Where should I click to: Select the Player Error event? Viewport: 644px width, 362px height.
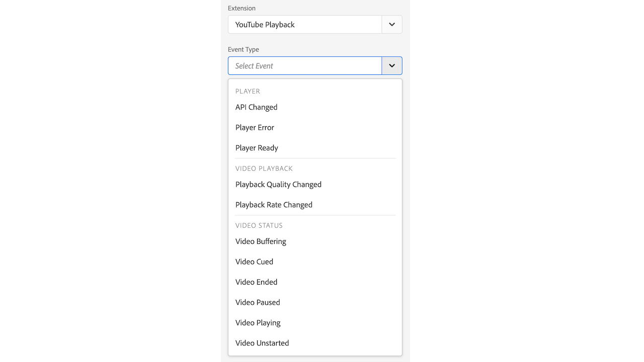click(x=255, y=127)
